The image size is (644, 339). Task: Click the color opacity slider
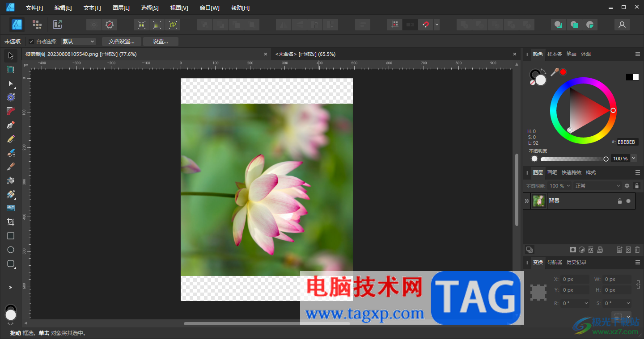coord(574,159)
